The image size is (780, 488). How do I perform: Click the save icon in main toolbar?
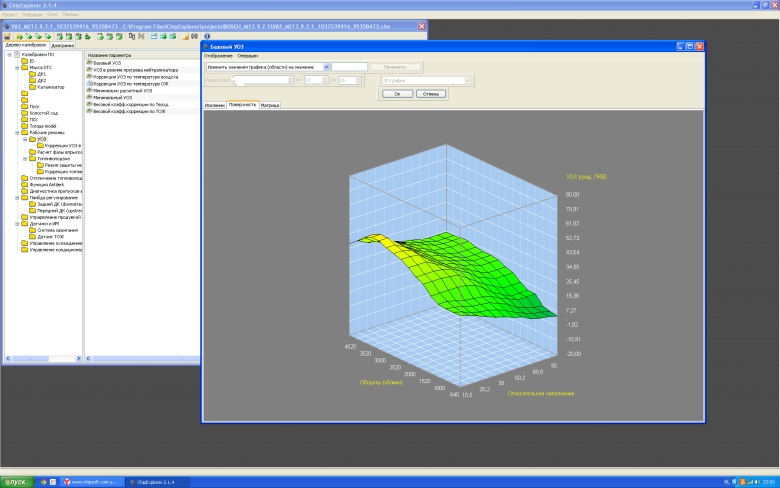[x=9, y=36]
